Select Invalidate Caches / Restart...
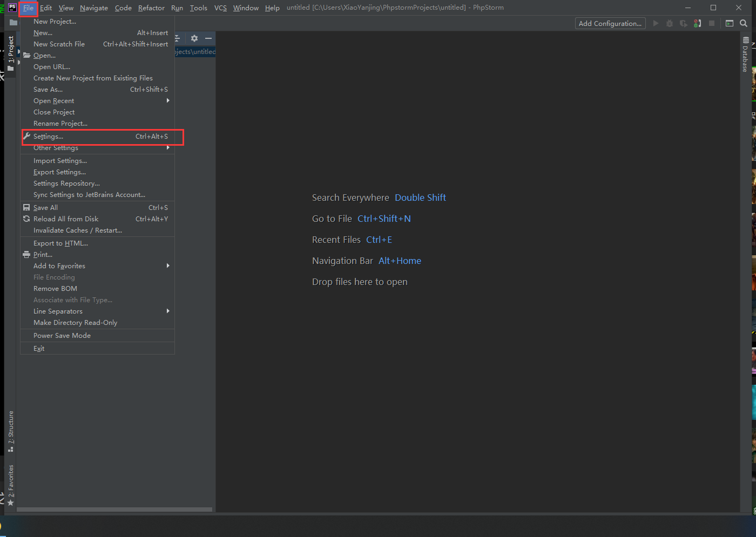Image resolution: width=756 pixels, height=537 pixels. tap(97, 230)
